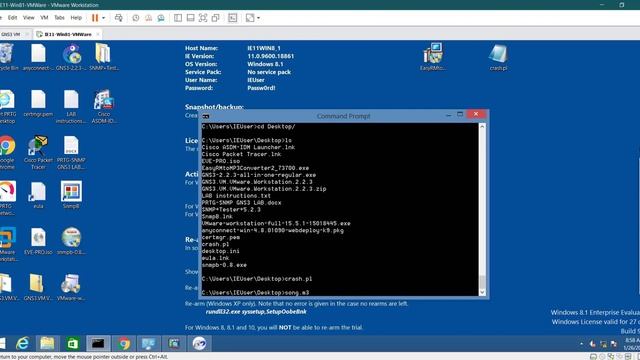The width and height of the screenshot is (640, 360).
Task: Maximize the Command Prompt window
Action: pyautogui.click(x=460, y=115)
